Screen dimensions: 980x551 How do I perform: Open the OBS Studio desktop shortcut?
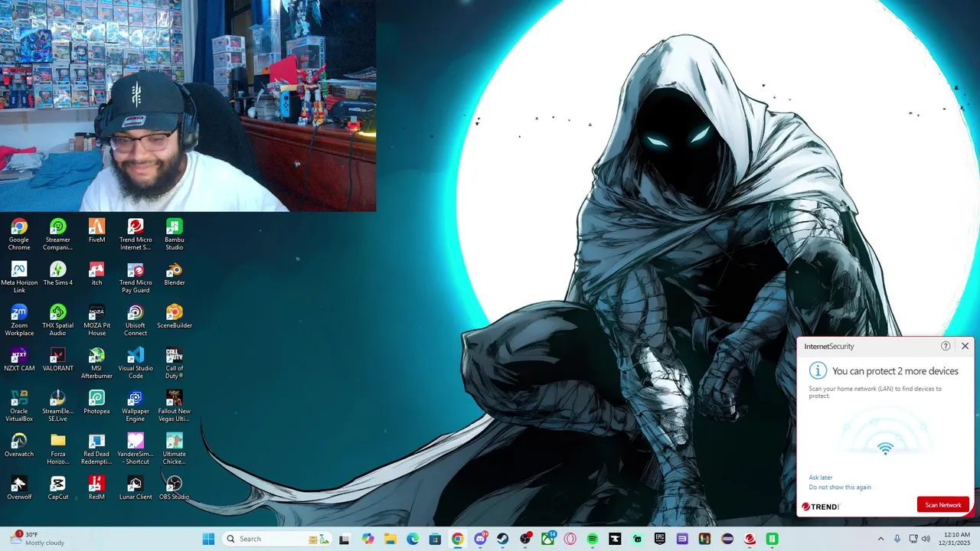pos(175,487)
